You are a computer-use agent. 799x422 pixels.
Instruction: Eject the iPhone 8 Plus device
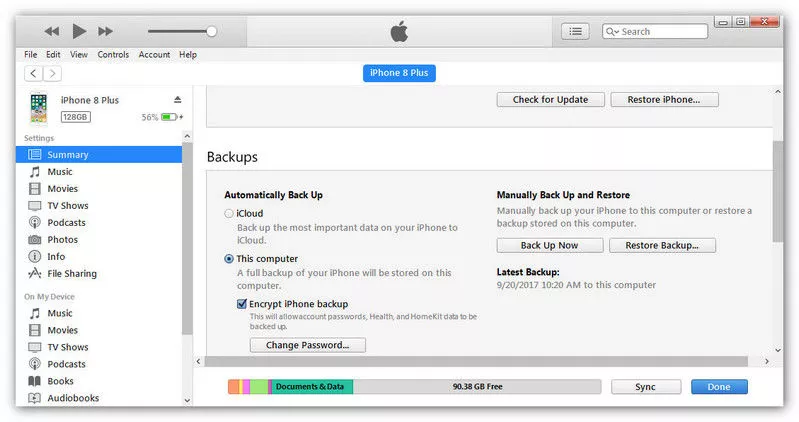click(178, 100)
